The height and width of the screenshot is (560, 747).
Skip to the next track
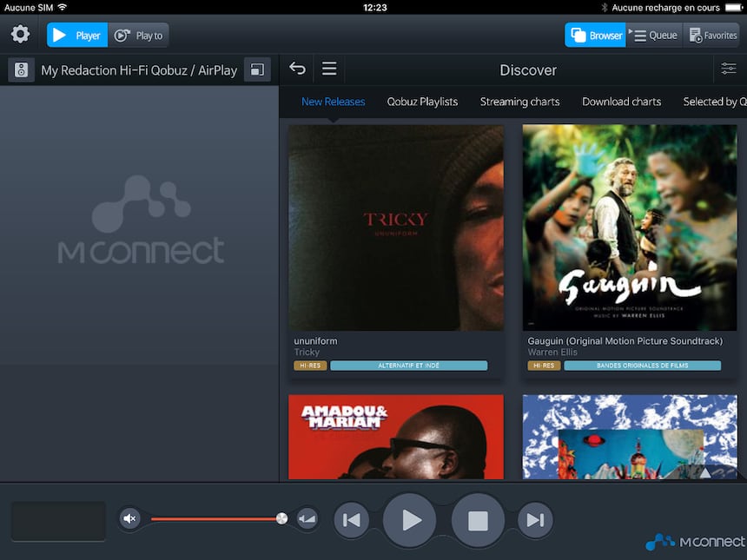tap(535, 520)
